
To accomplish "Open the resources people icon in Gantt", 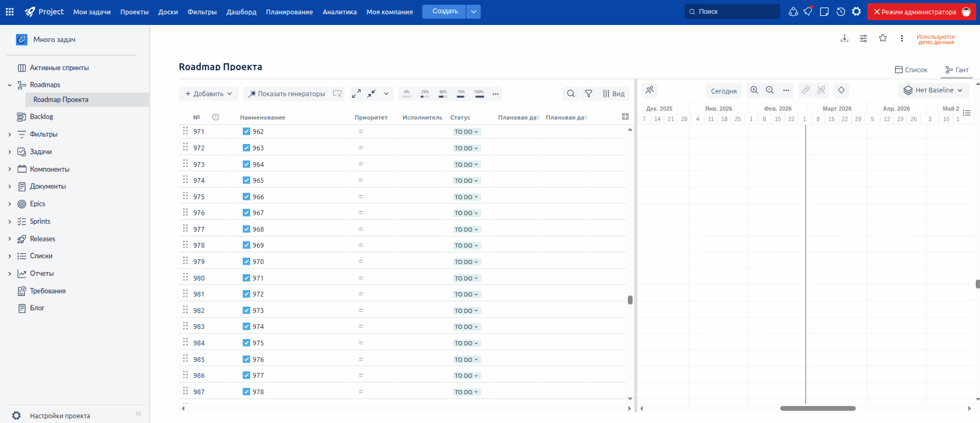I will tap(650, 90).
